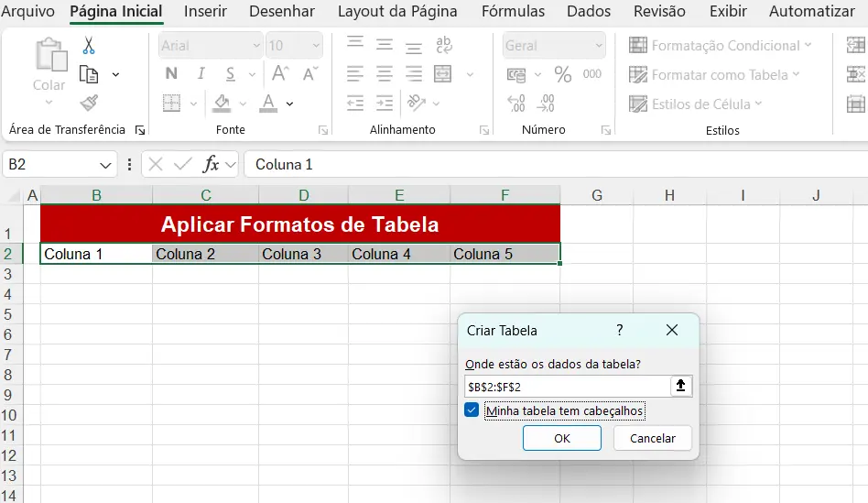Apply percent style
This screenshot has height=503, width=868.
click(563, 74)
